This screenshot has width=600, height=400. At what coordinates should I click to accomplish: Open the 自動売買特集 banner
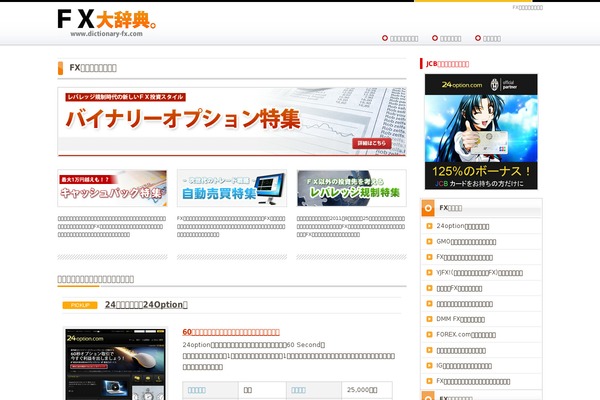[232, 188]
